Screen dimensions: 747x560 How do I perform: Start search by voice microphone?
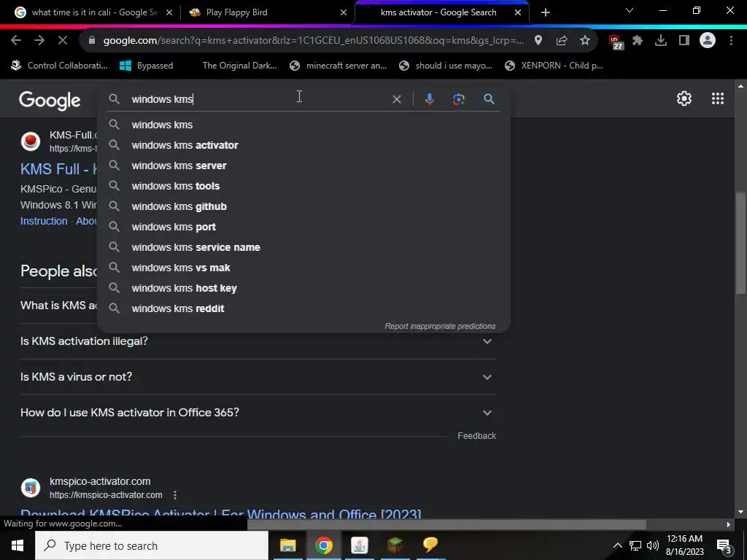coord(429,99)
